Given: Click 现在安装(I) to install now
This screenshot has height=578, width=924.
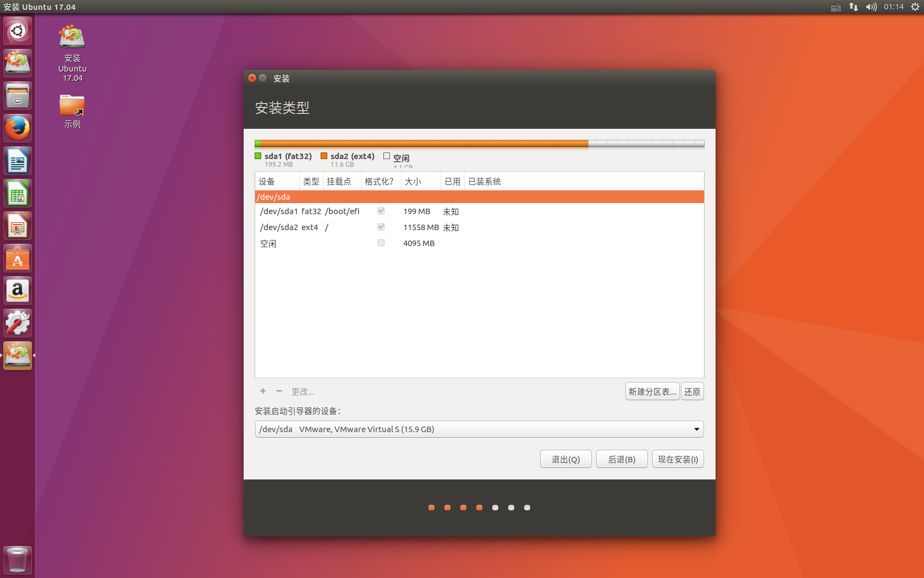Looking at the screenshot, I should coord(678,459).
